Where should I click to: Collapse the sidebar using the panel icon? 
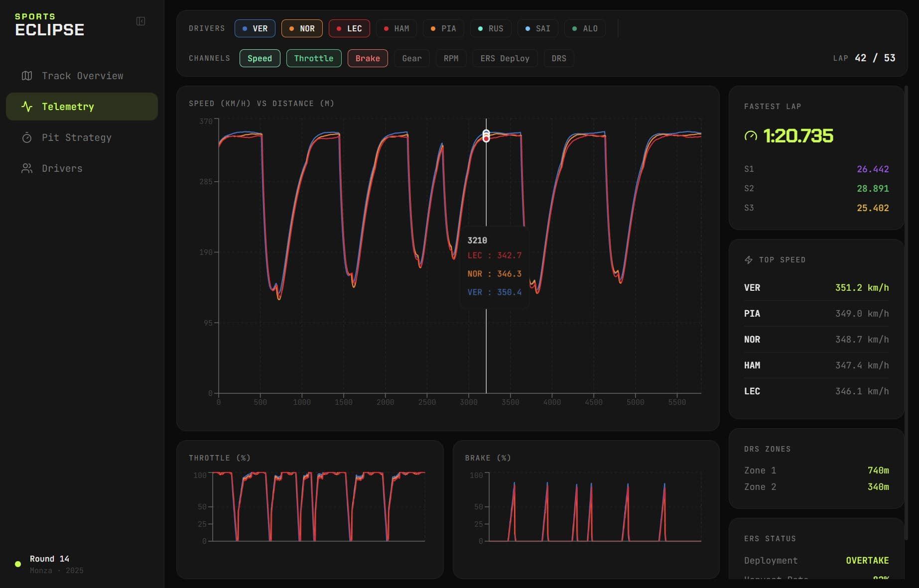(x=140, y=21)
